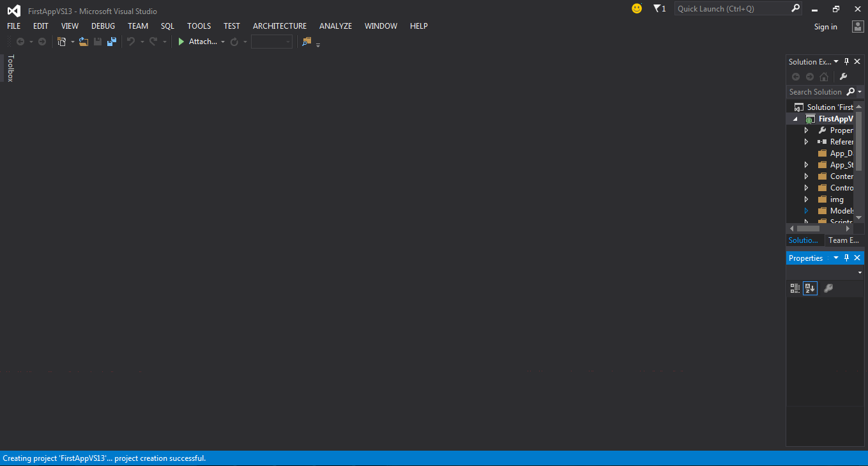Click Solution Explorer wrench properties icon
Screen dimensions: 868x466
(x=843, y=77)
